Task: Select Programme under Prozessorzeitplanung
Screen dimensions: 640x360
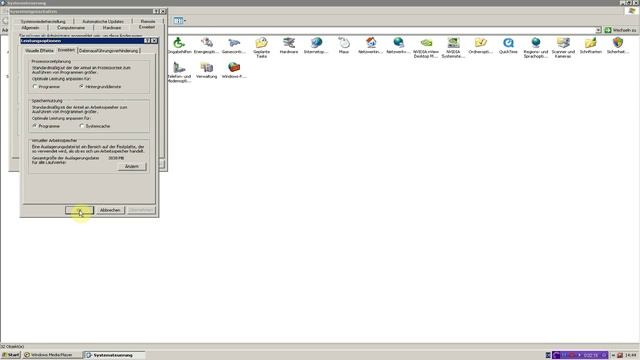Action: point(35,87)
